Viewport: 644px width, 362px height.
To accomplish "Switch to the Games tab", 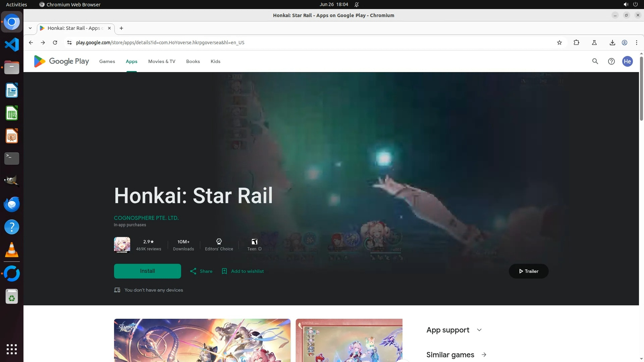I will click(107, 61).
